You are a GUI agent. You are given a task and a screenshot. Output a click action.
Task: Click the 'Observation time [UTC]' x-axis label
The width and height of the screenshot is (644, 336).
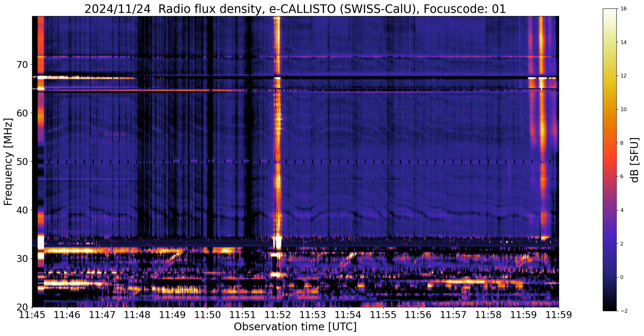pos(295,327)
